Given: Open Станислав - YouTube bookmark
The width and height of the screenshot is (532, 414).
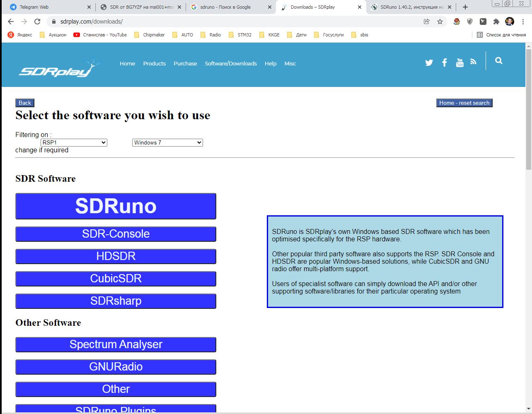Looking at the screenshot, I should click(100, 35).
